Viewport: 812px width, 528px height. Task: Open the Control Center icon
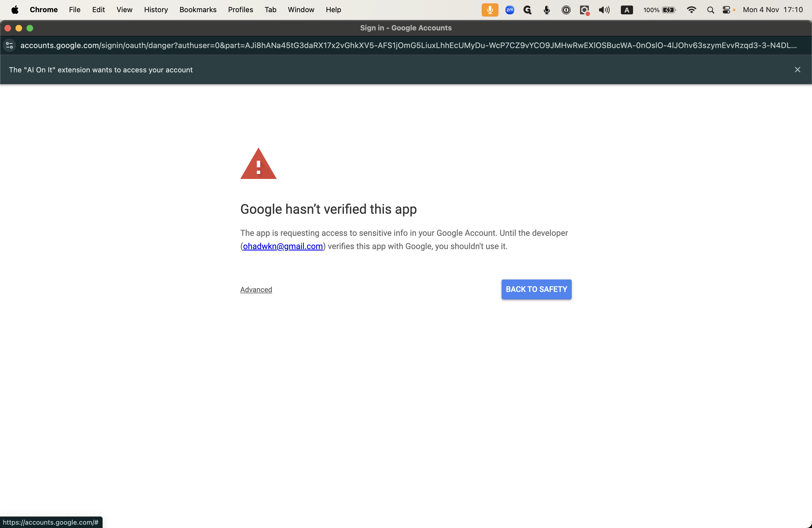(727, 10)
